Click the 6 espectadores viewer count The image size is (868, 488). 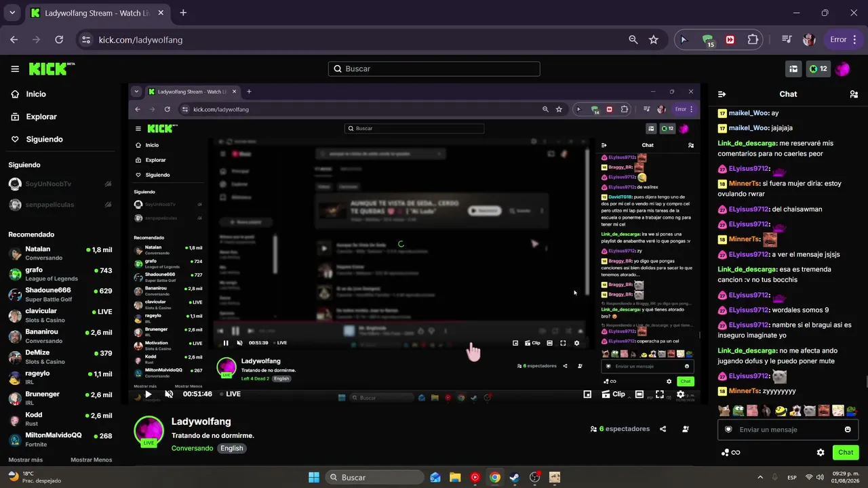620,429
